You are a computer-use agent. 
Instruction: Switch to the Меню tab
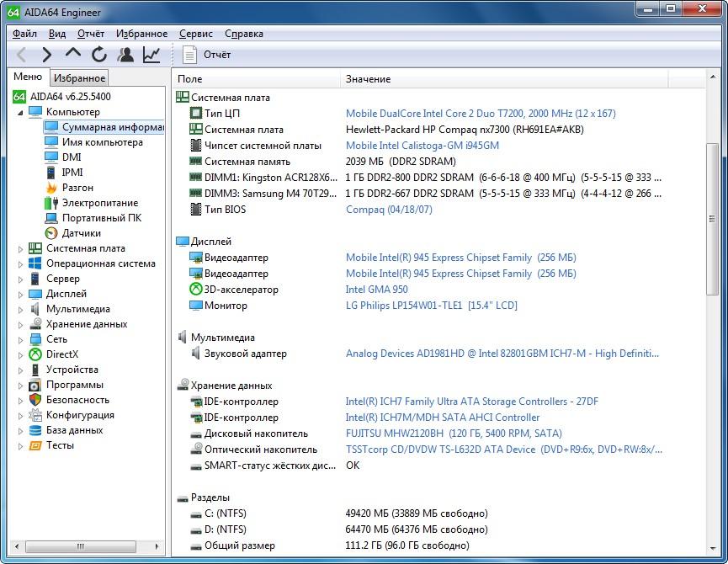click(28, 77)
